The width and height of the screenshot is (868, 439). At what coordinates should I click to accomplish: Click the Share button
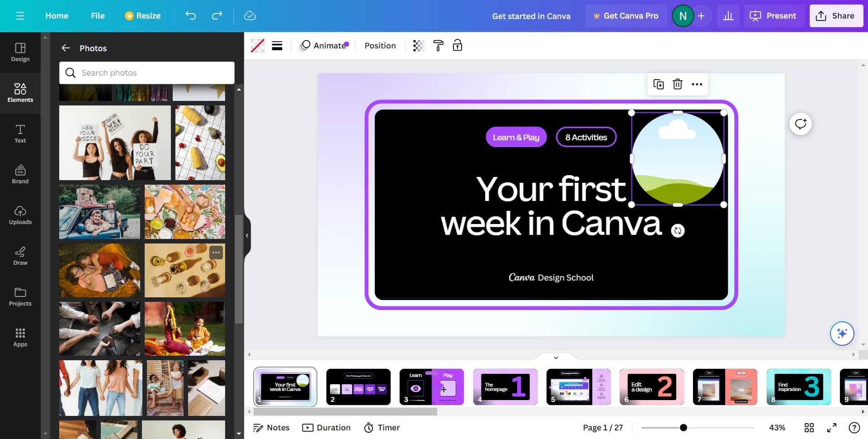point(835,16)
